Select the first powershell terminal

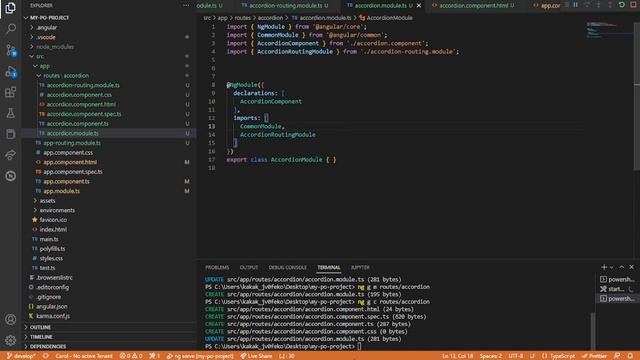(x=617, y=280)
